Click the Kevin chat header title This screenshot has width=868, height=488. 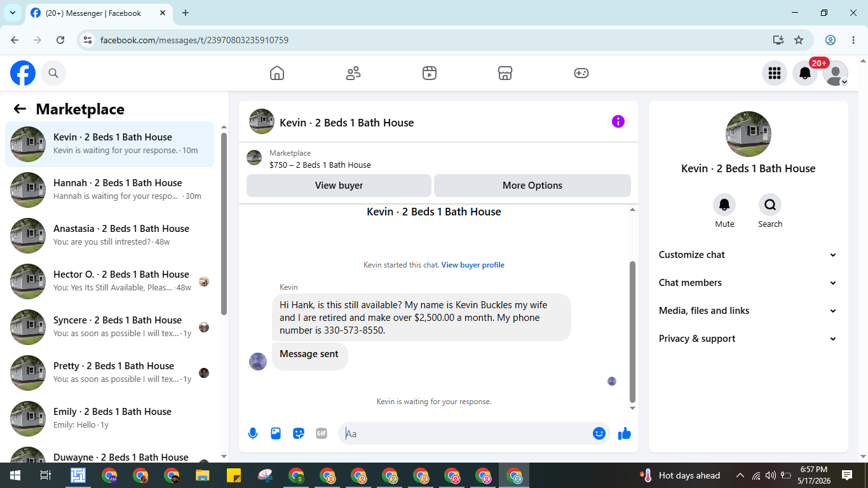pos(347,123)
